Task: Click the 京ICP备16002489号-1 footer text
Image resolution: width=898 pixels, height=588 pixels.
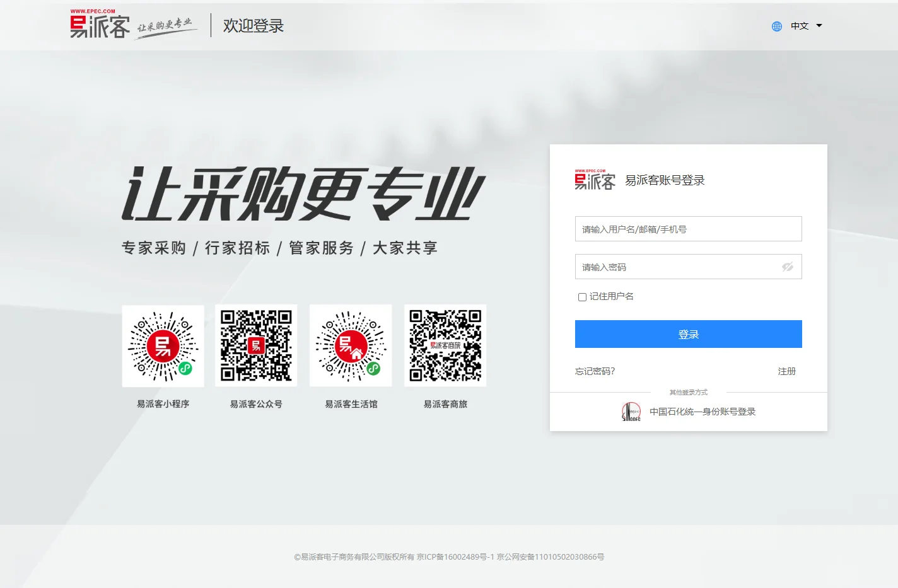Action: [x=455, y=557]
